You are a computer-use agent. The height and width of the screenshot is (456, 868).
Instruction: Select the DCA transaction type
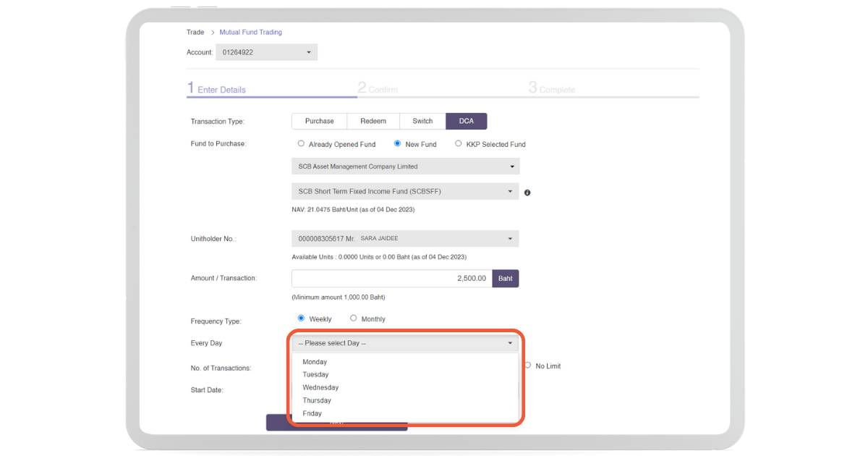tap(467, 122)
